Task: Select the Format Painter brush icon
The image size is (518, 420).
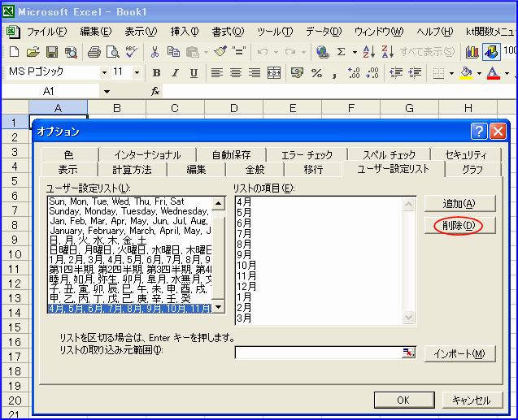Action: (220, 52)
